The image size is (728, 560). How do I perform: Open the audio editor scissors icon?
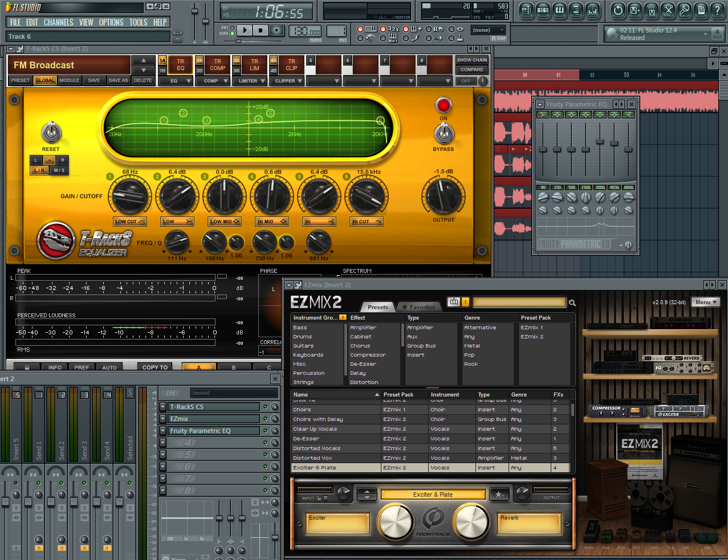[x=668, y=10]
